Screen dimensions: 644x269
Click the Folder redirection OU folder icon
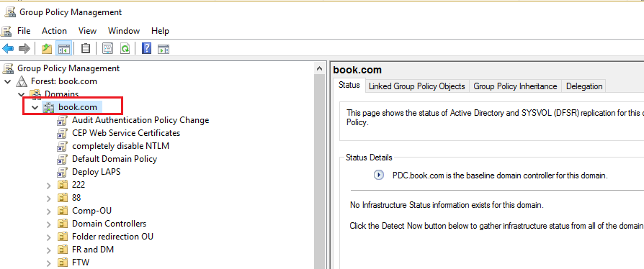tap(63, 237)
